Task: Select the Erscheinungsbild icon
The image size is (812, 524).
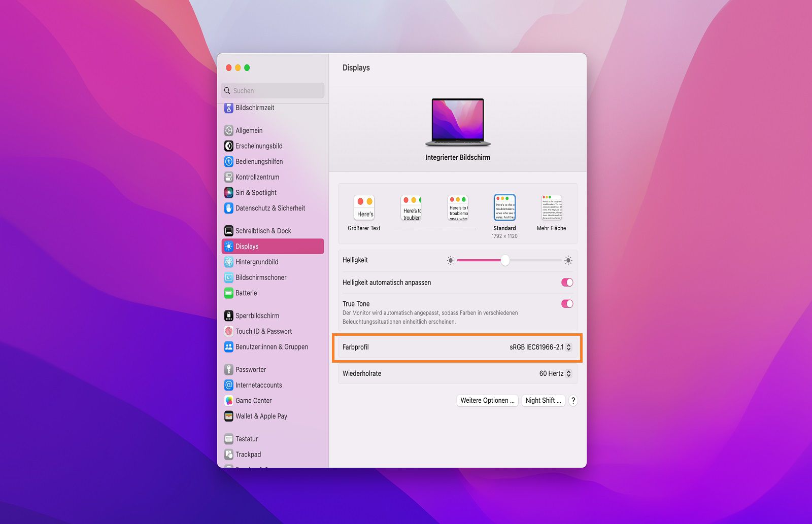Action: [229, 146]
